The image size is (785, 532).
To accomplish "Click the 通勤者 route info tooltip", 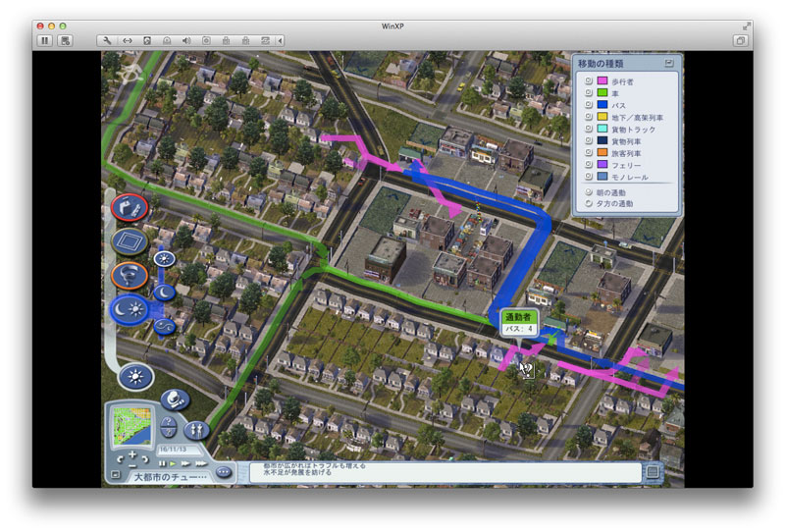I will (x=519, y=322).
